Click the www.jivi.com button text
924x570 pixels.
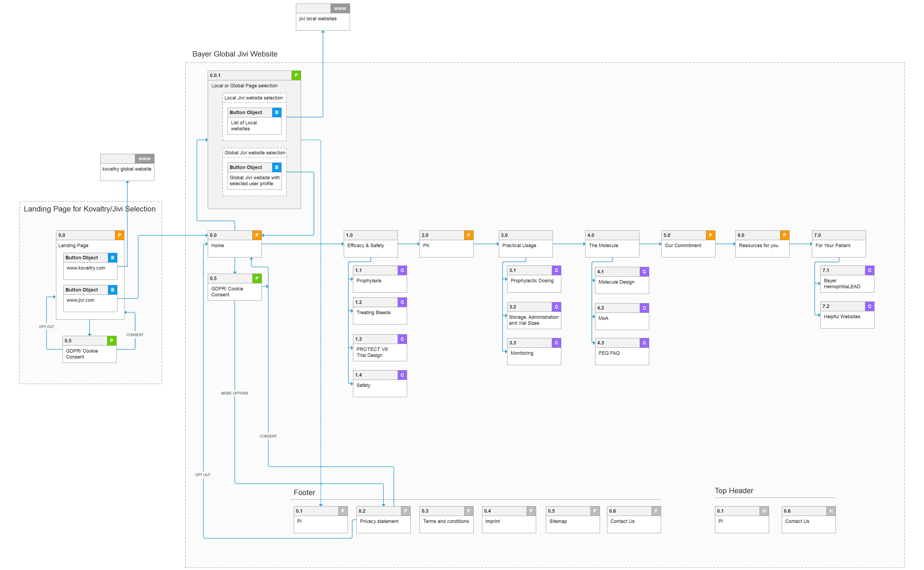click(80, 300)
